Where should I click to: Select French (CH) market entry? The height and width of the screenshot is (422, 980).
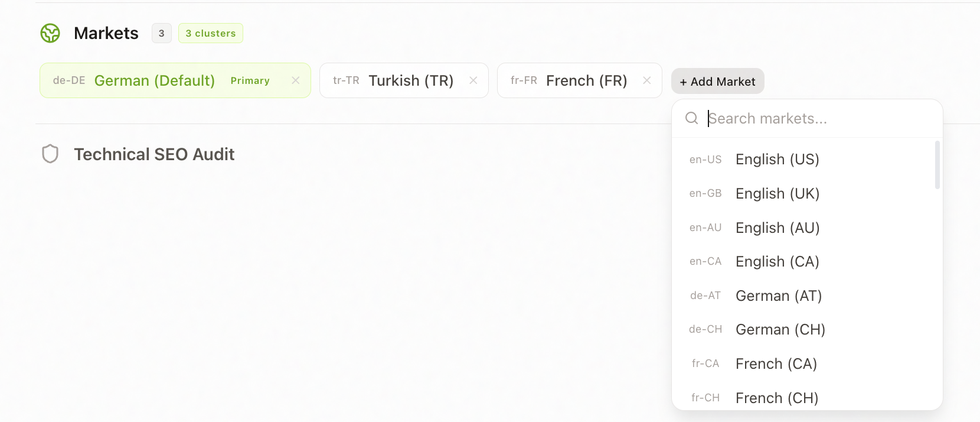click(x=803, y=398)
